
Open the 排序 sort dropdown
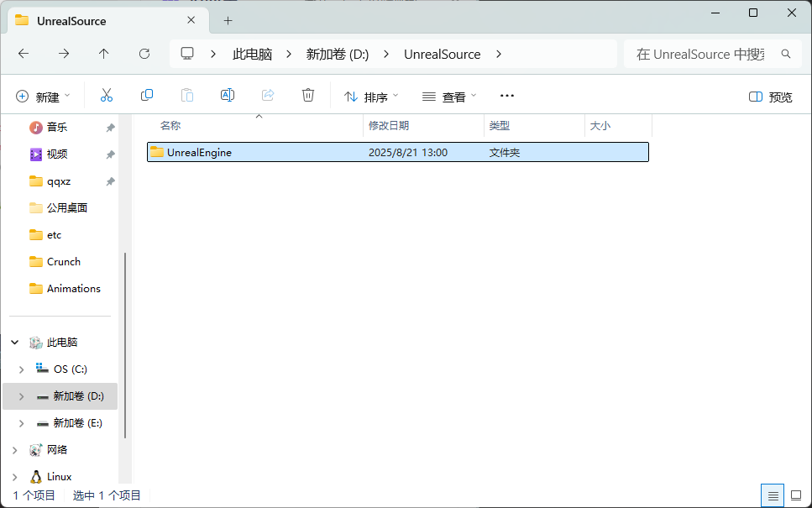[371, 97]
